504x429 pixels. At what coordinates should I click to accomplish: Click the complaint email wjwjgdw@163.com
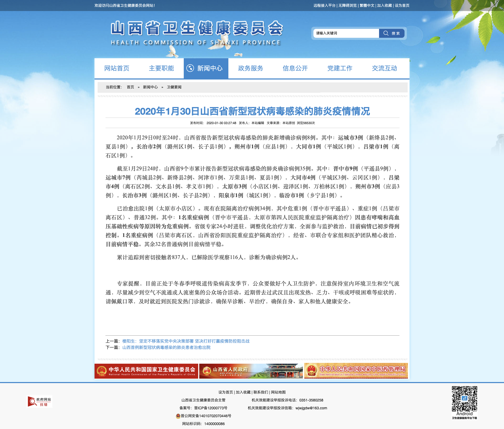[311, 408]
